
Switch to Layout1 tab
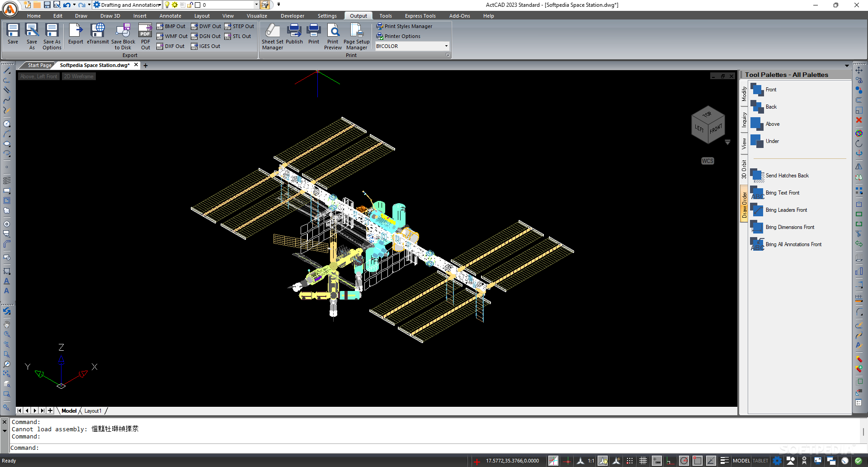93,411
